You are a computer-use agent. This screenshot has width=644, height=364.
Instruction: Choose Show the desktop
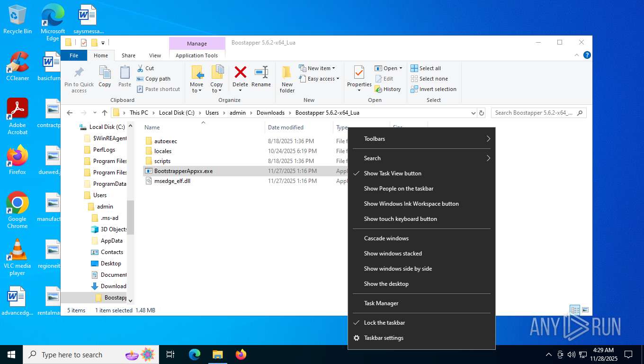coord(421,284)
